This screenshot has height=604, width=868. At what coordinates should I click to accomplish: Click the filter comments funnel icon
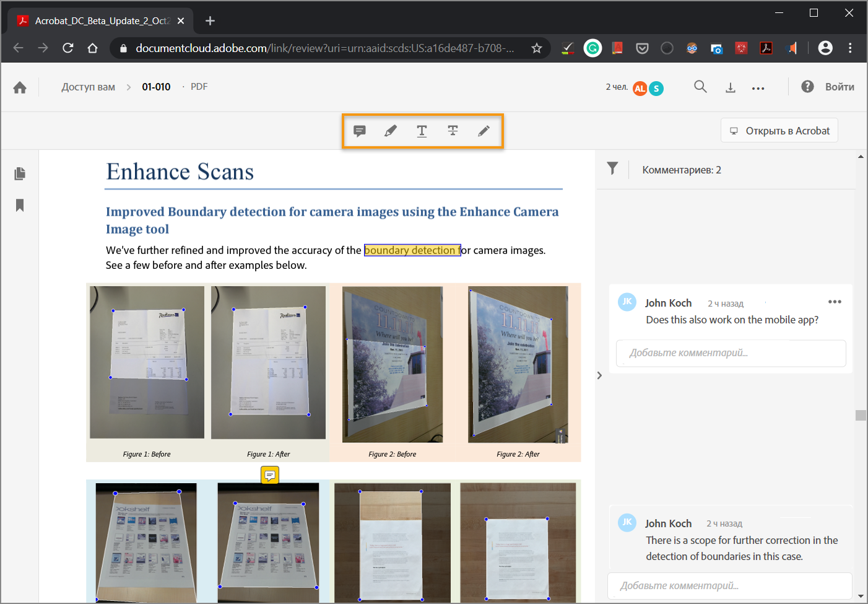point(612,169)
